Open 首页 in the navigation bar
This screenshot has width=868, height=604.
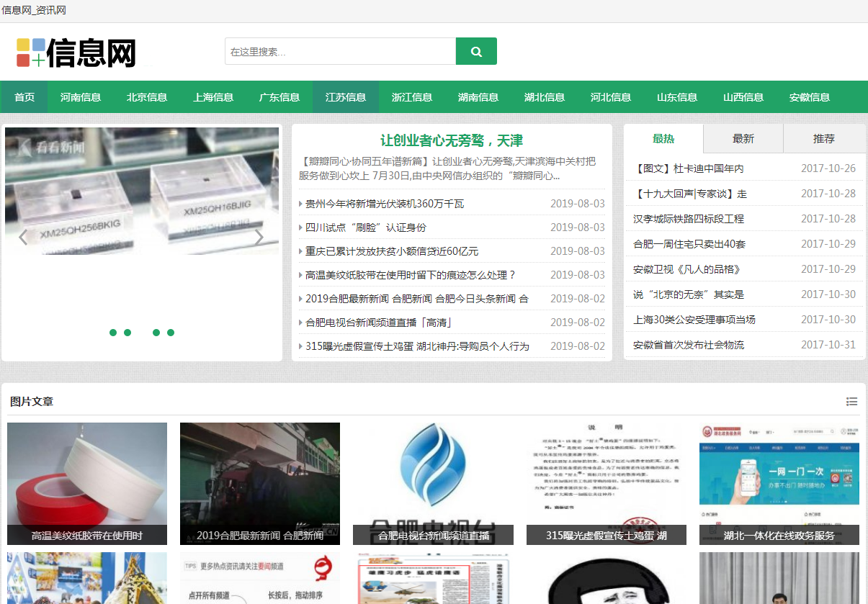coord(24,96)
